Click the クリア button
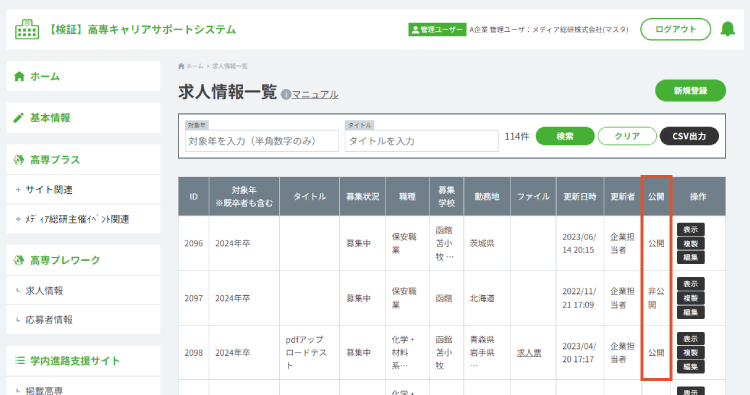This screenshot has height=395, width=750. tap(627, 136)
